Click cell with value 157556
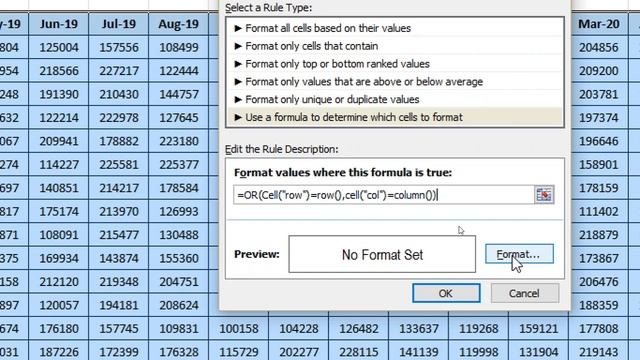This screenshot has height=360, width=640. [119, 47]
